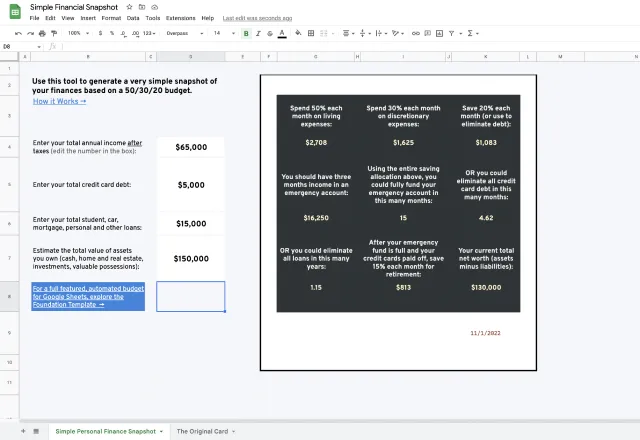Open the text rotation dropdown
Viewport: 640px width, 440px height.
(398, 33)
